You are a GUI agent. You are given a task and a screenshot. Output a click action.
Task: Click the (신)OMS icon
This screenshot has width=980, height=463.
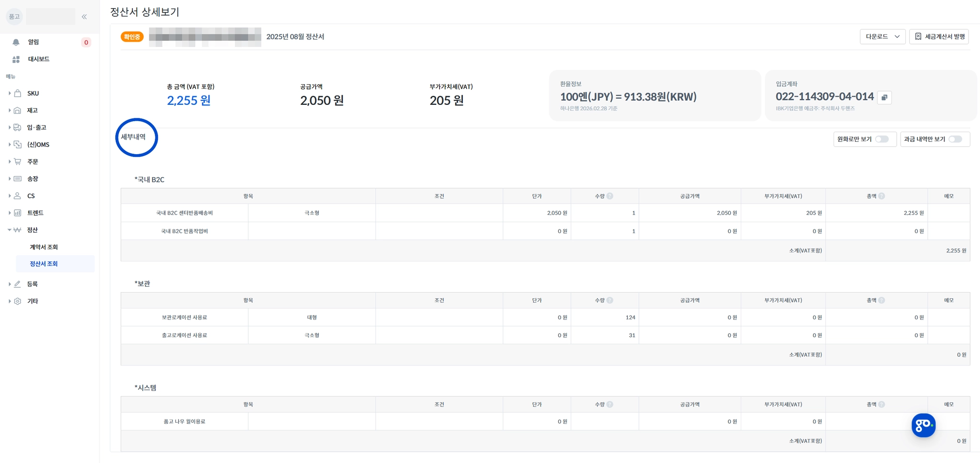18,145
